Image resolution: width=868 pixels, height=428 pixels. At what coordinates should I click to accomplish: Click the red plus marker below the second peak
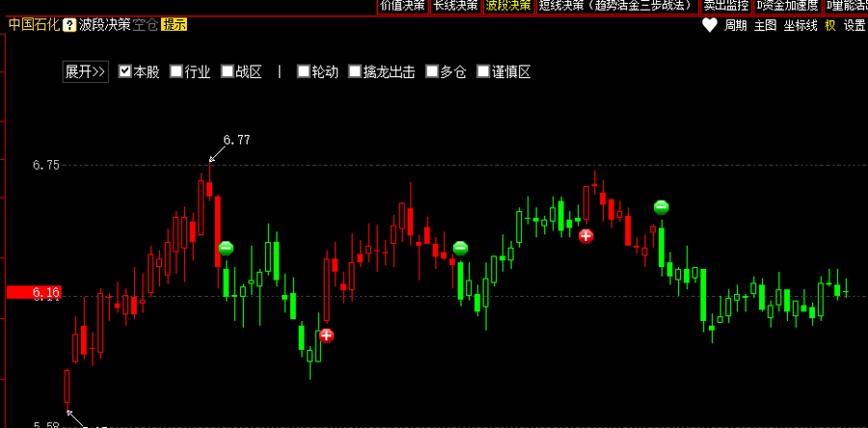tap(585, 236)
